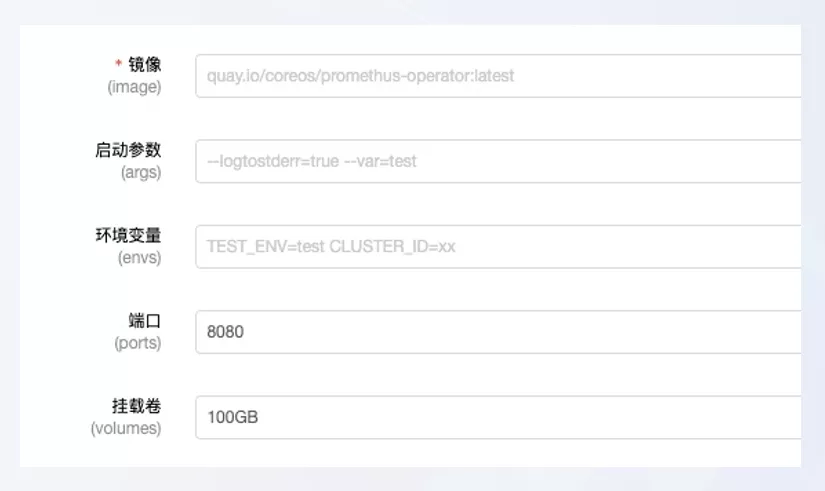The height and width of the screenshot is (491, 825).
Task: Click the 端口 label text
Action: coord(145,320)
